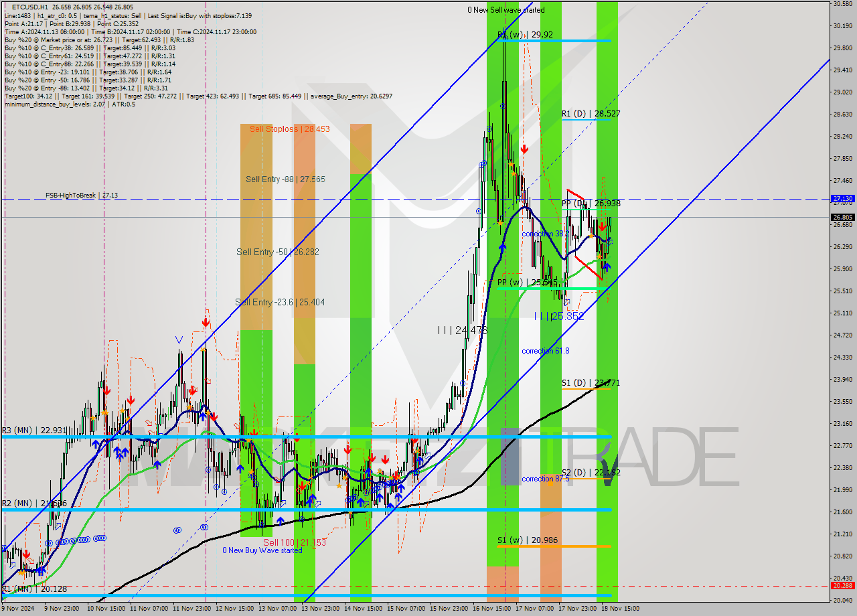Click the 'Buy %20 @ Market price' info line
Viewport: 857px width, 616px height.
99,40
